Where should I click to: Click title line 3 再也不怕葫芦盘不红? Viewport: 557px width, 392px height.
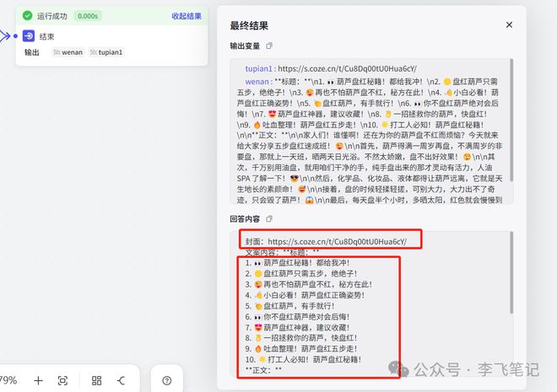pos(309,284)
